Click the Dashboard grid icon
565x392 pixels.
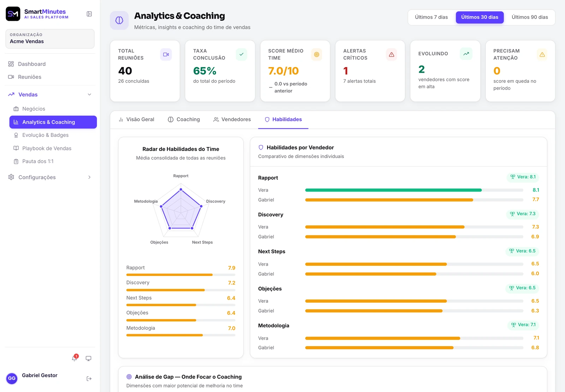[11, 64]
